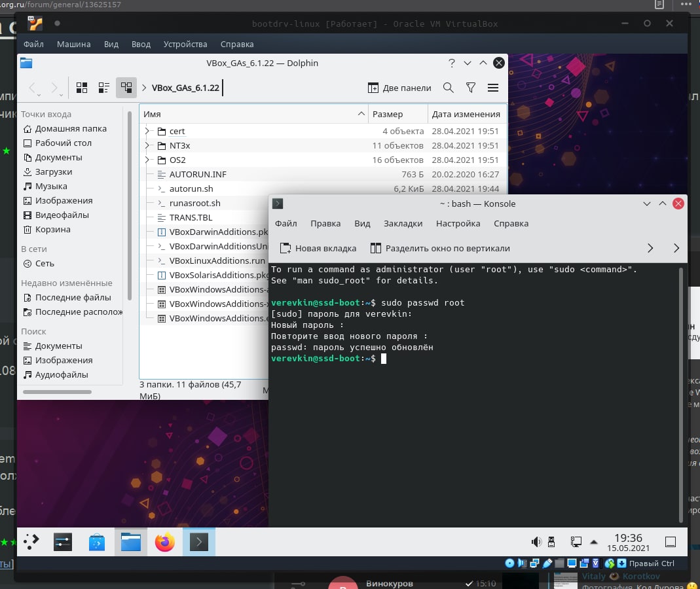Open new Konsole tab with Новая вкладка

point(318,249)
